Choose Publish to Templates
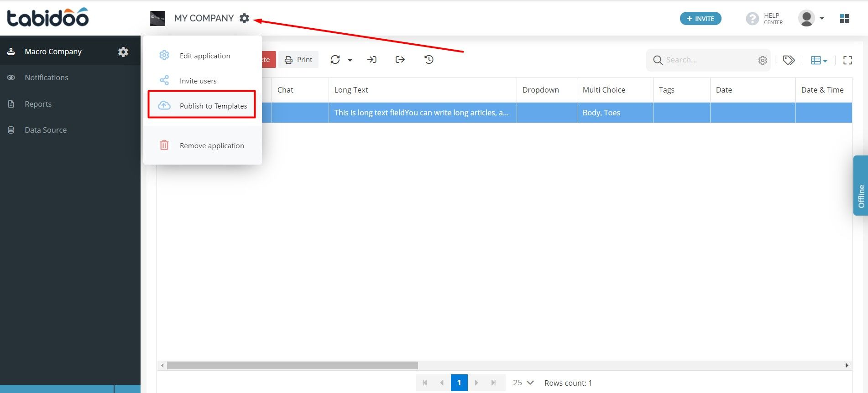This screenshot has width=868, height=393. pyautogui.click(x=202, y=106)
